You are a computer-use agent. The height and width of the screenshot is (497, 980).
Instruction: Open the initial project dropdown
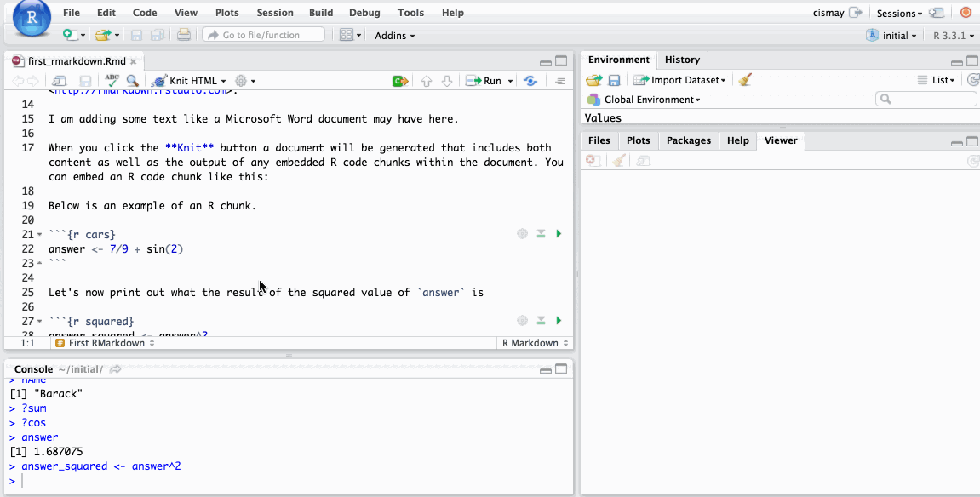click(x=891, y=36)
